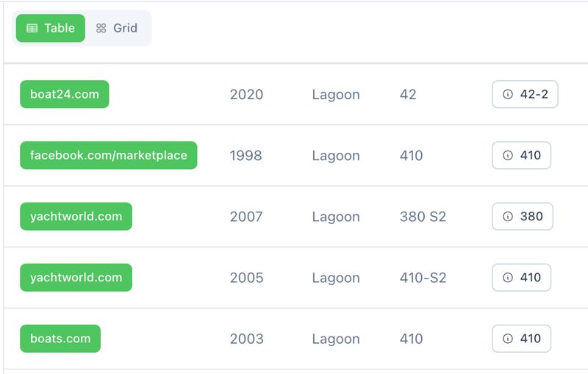Click info icon in 2003 Lagoon row

tap(507, 338)
